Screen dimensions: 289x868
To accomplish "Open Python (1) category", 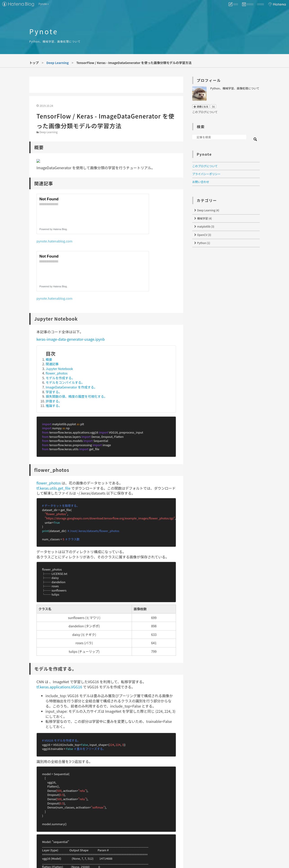I will click(x=203, y=243).
